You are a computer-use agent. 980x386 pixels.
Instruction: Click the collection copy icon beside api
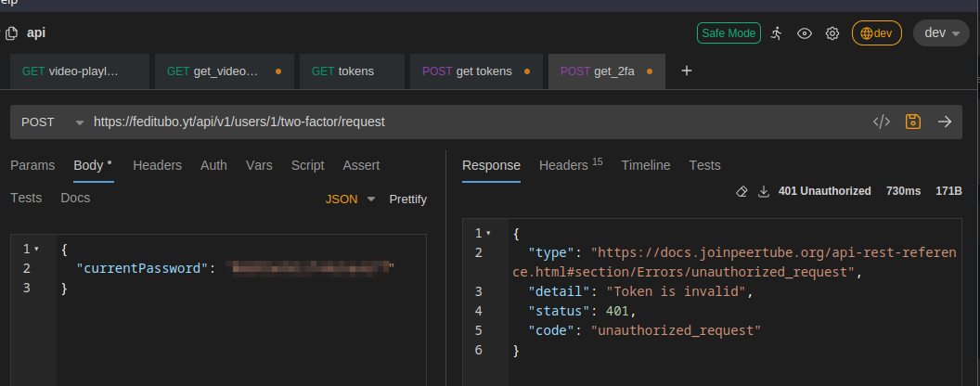pyautogui.click(x=10, y=33)
